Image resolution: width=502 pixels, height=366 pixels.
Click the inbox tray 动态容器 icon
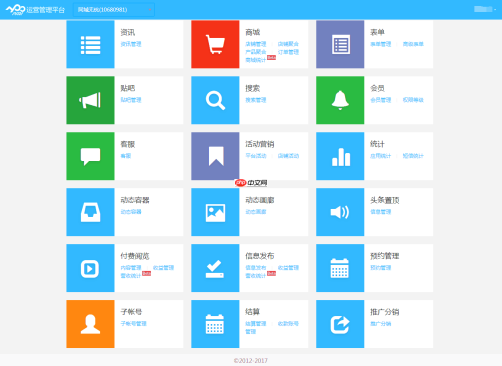(x=90, y=212)
